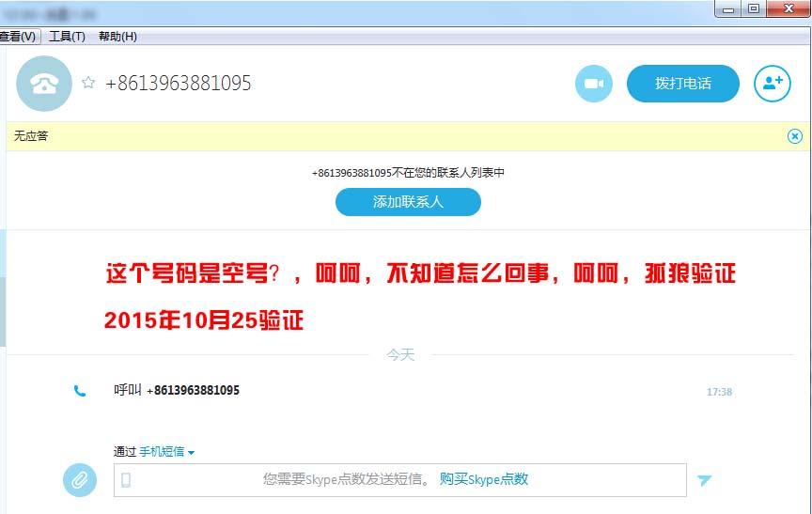The height and width of the screenshot is (514, 812).
Task: Start a video call with camera icon
Action: pyautogui.click(x=593, y=84)
